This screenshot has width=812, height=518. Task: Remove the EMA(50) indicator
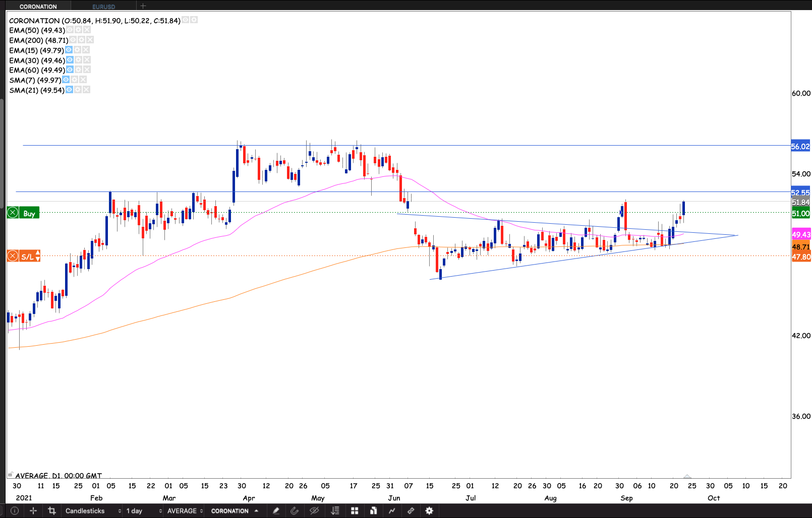coord(87,30)
